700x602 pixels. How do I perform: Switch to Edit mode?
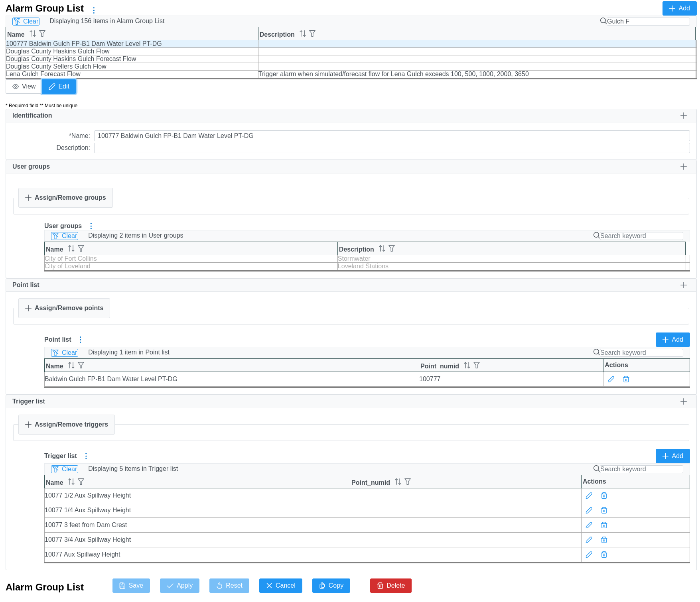click(x=59, y=87)
